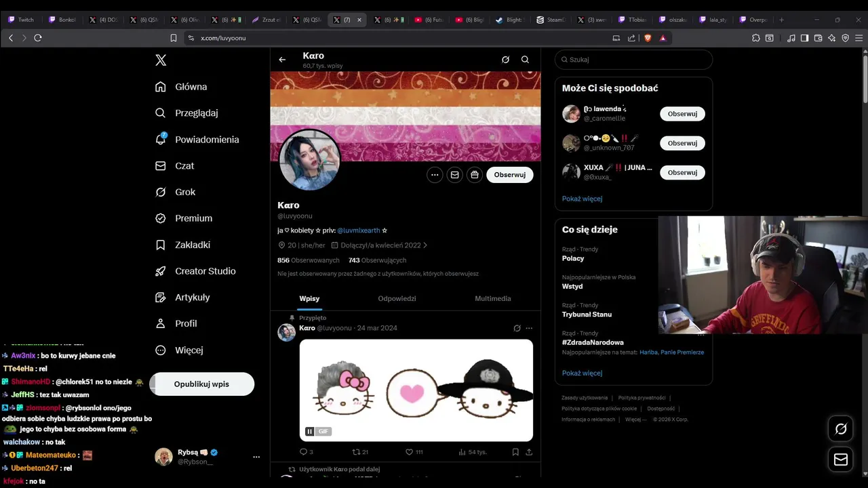Click Brave Shields lion icon in address bar

click(648, 38)
